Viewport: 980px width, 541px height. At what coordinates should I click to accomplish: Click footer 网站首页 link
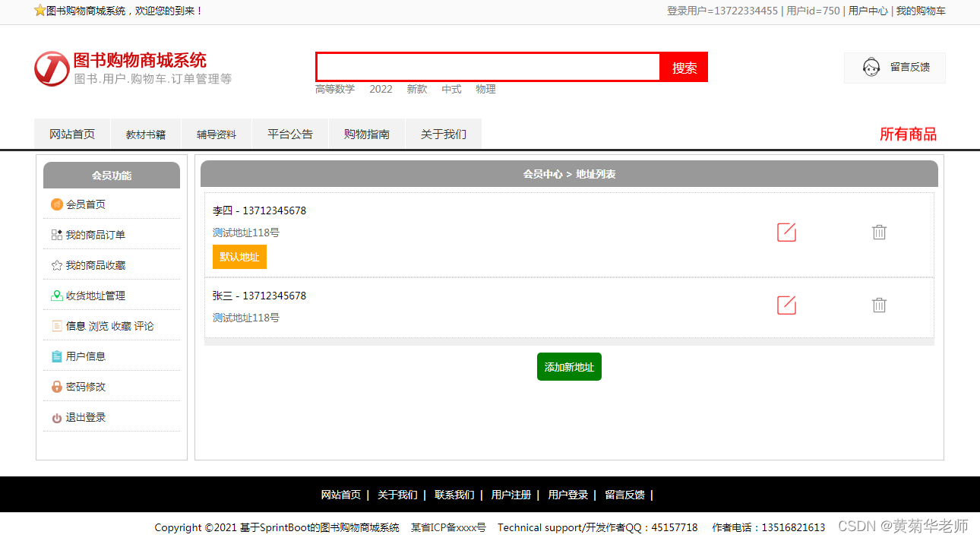click(341, 495)
